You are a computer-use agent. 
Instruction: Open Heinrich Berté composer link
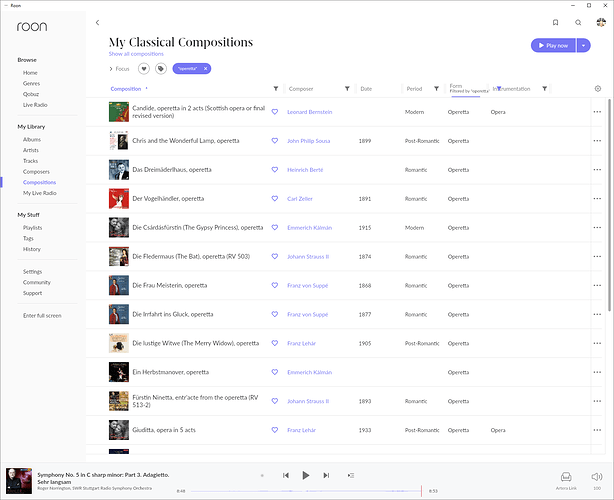pyautogui.click(x=305, y=170)
